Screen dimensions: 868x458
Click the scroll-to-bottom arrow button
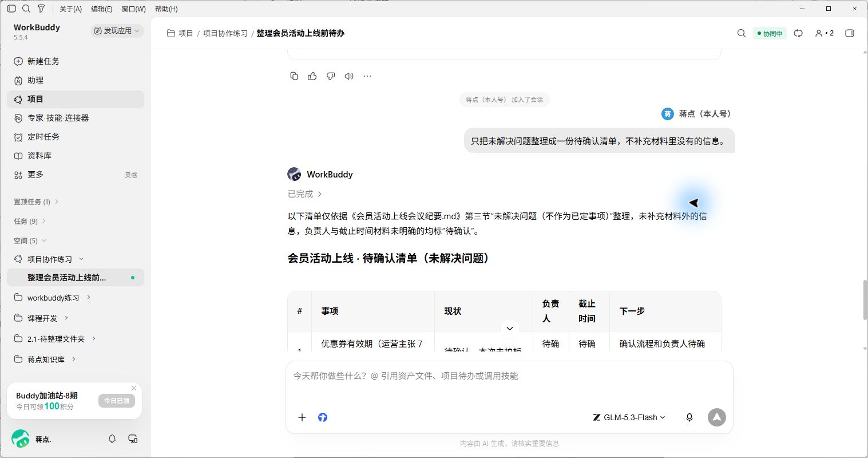pyautogui.click(x=510, y=329)
